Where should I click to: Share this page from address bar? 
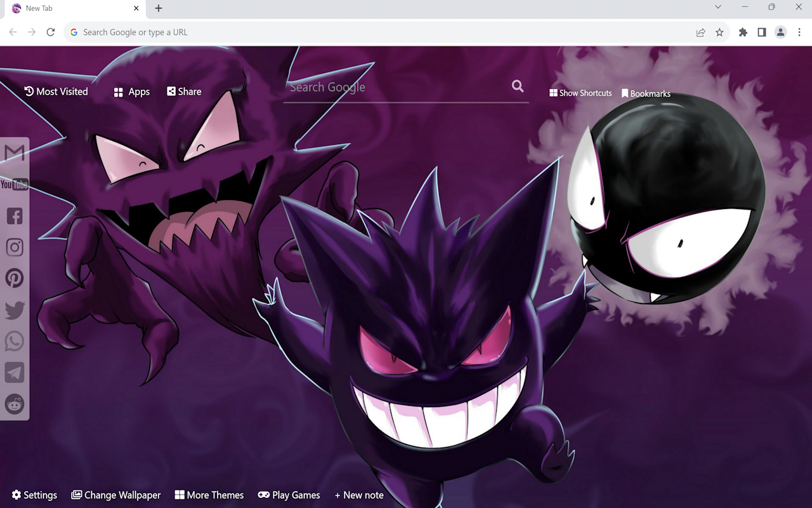tap(700, 32)
